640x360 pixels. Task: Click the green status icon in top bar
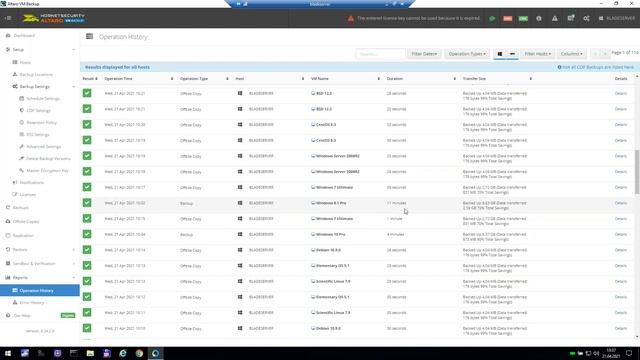(x=492, y=18)
